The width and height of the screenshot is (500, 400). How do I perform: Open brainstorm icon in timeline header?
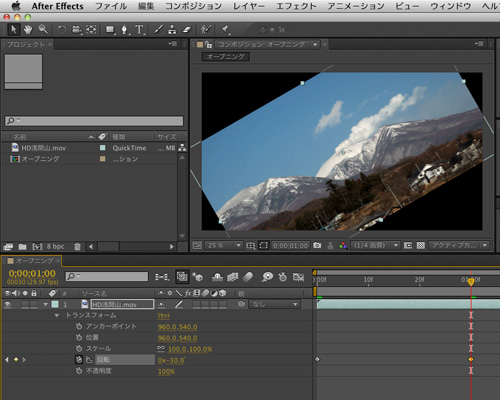tap(267, 277)
